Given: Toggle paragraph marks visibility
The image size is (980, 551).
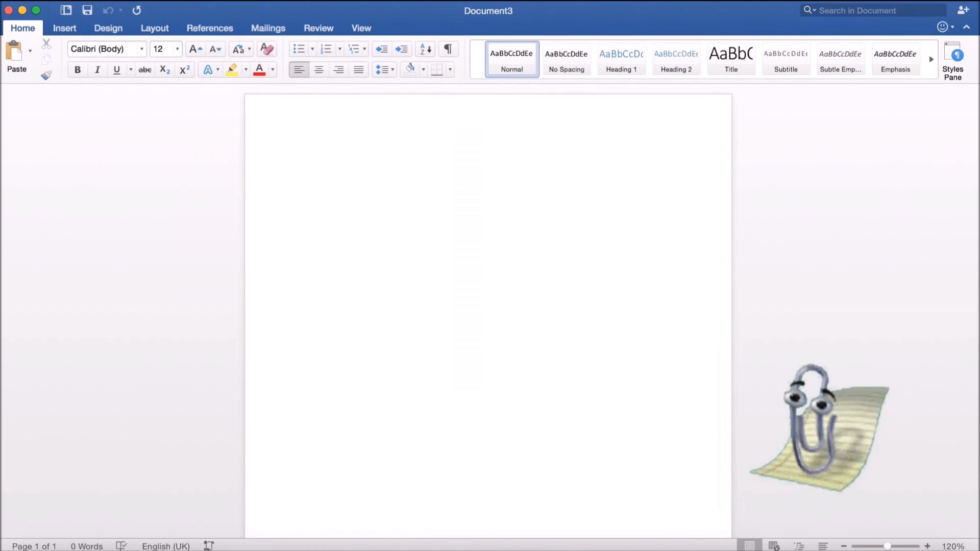Looking at the screenshot, I should point(448,49).
